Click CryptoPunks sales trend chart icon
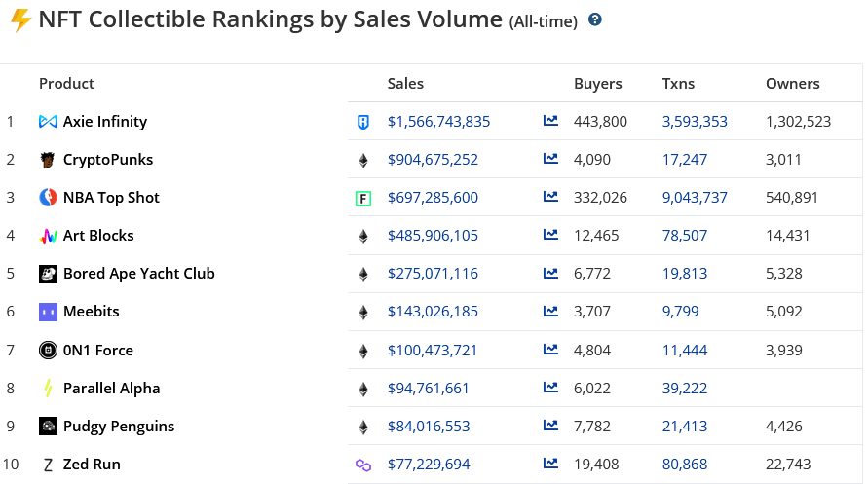868x484 pixels. (x=550, y=160)
